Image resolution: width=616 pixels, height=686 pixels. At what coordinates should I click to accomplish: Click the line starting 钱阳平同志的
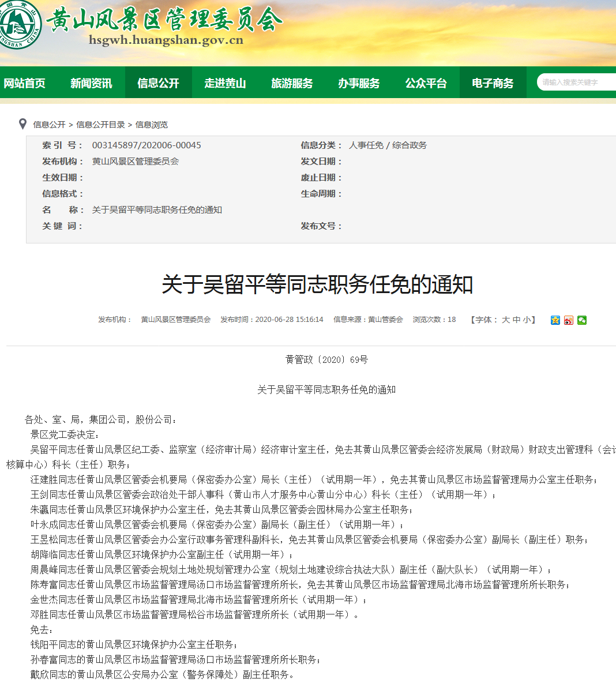(134, 644)
